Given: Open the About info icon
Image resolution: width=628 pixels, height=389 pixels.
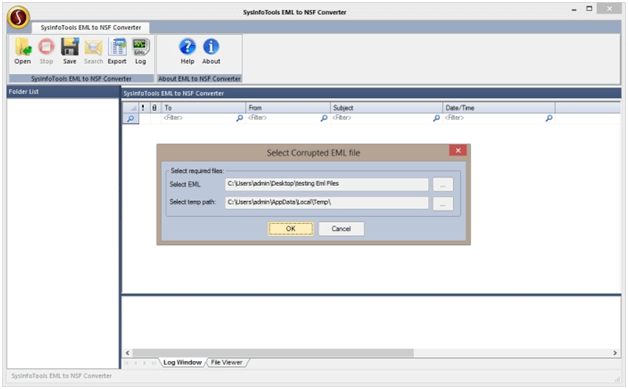Looking at the screenshot, I should (x=211, y=51).
